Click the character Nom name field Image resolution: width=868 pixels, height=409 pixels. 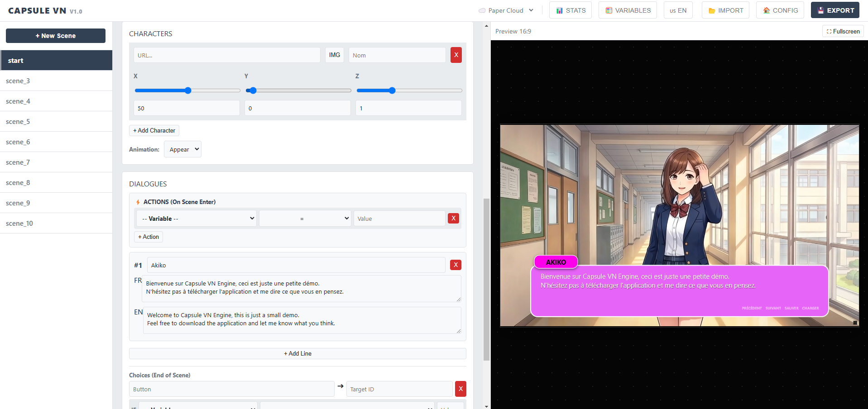397,55
